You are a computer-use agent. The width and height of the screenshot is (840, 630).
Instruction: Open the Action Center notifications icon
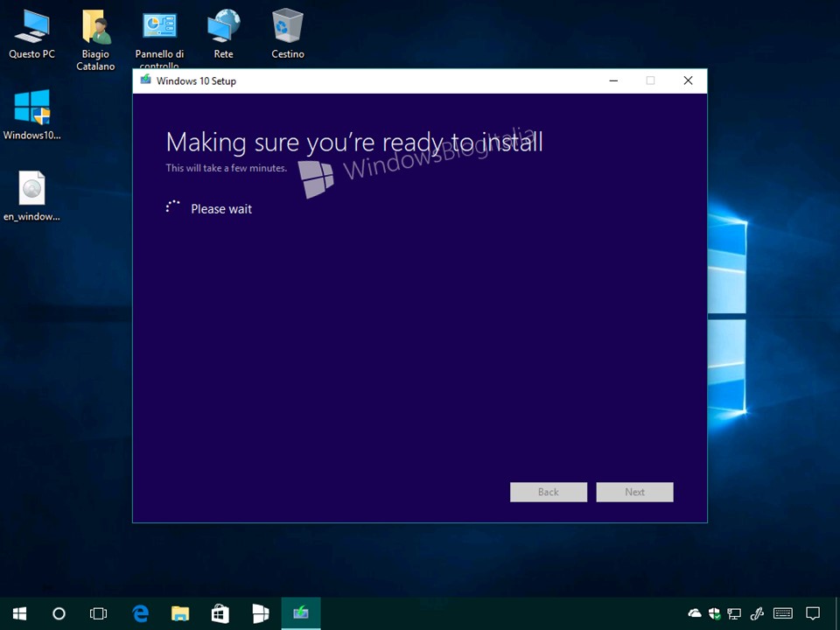click(x=813, y=613)
